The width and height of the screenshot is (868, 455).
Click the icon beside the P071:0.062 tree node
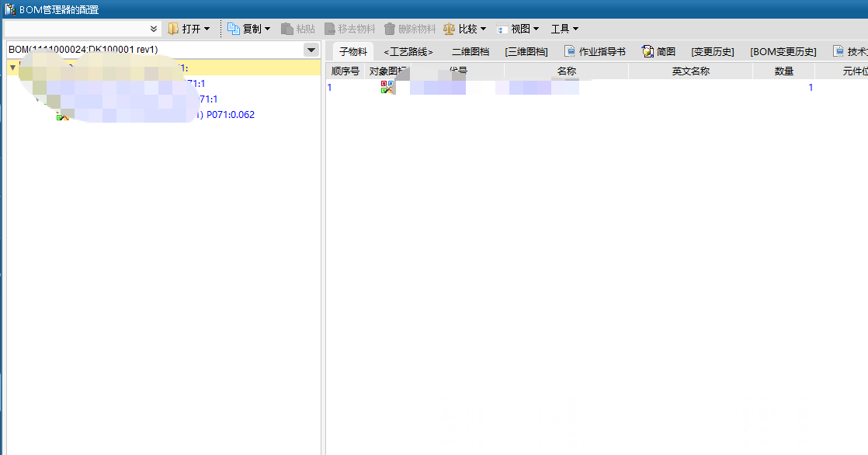tap(63, 116)
